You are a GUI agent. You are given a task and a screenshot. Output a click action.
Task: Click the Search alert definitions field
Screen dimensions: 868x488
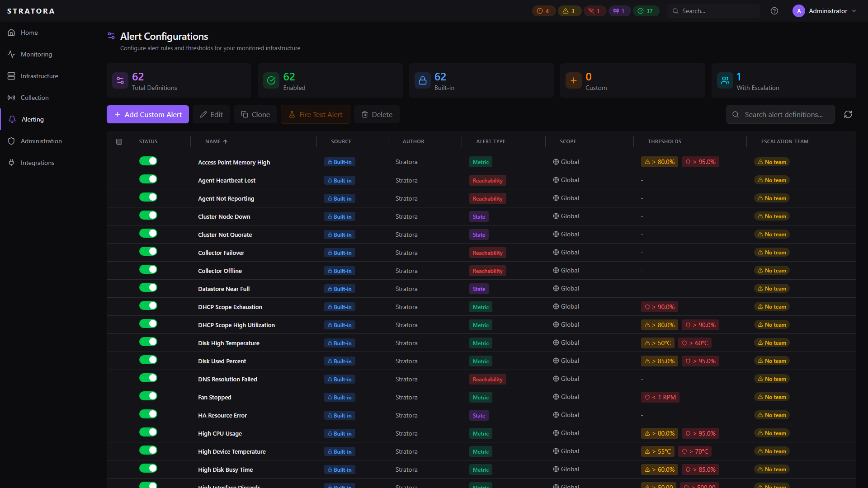(x=780, y=114)
